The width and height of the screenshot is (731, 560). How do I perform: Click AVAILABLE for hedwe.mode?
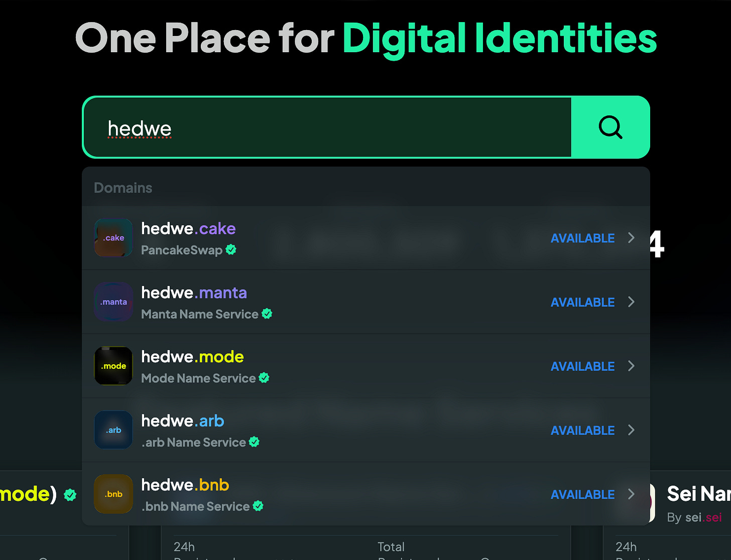coord(583,367)
